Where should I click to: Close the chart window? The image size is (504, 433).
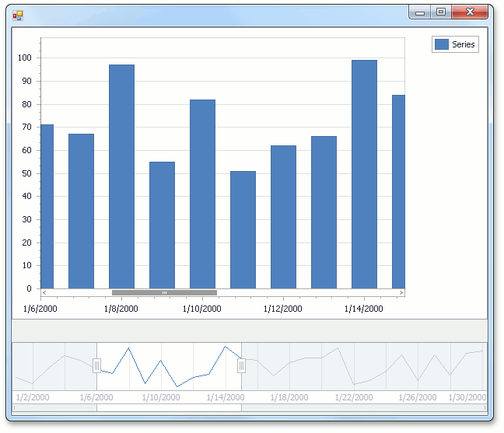pyautogui.click(x=470, y=12)
